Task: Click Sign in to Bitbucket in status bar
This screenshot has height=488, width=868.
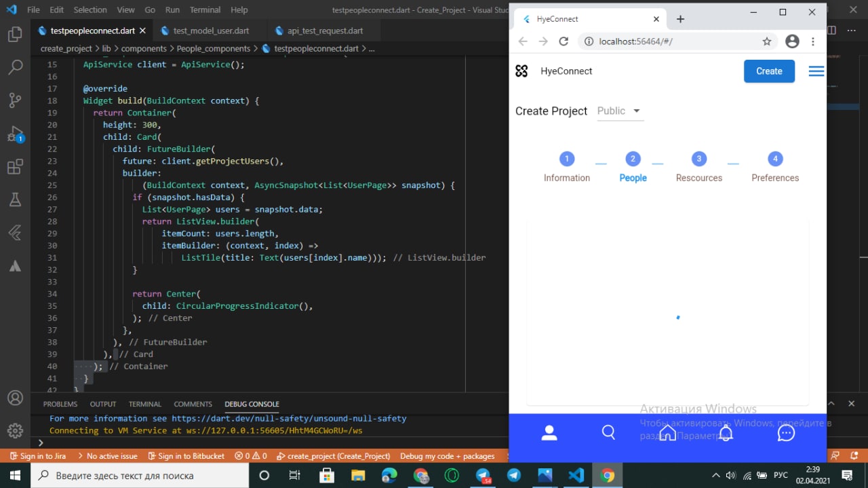Action: 185,456
